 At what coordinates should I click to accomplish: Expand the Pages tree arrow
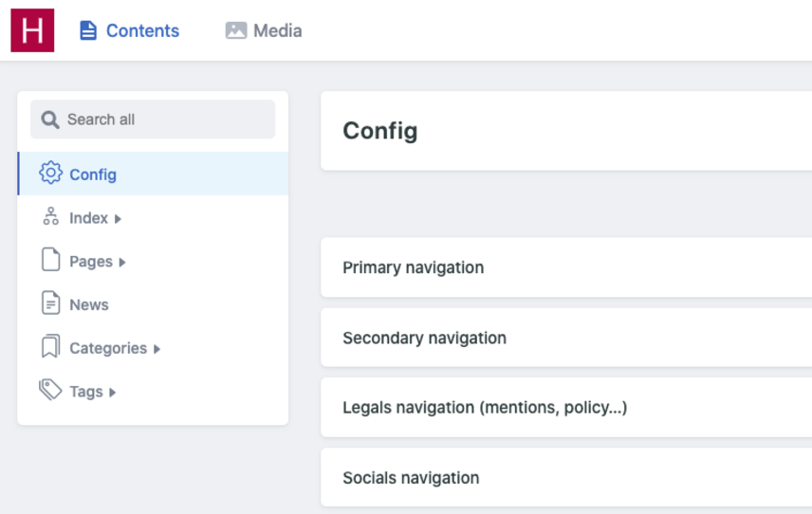(x=122, y=263)
